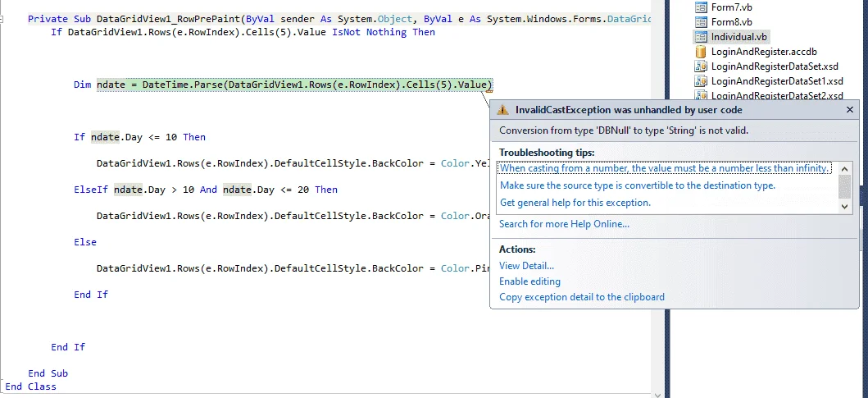Close the InvalidCastException popup

(850, 110)
